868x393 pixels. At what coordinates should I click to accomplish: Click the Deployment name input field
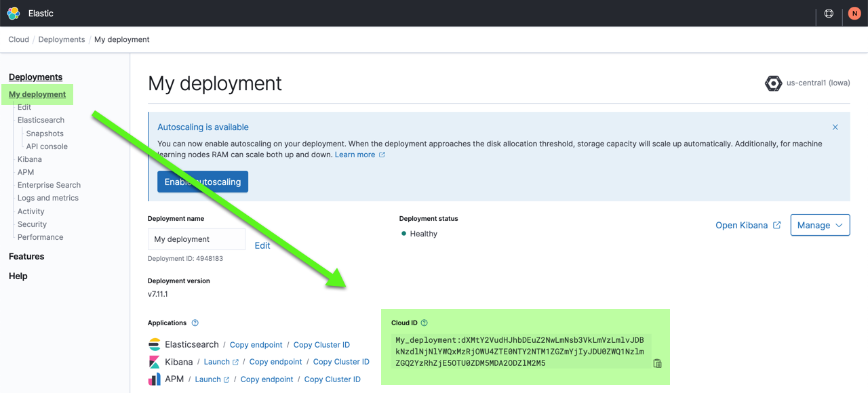[x=196, y=239]
